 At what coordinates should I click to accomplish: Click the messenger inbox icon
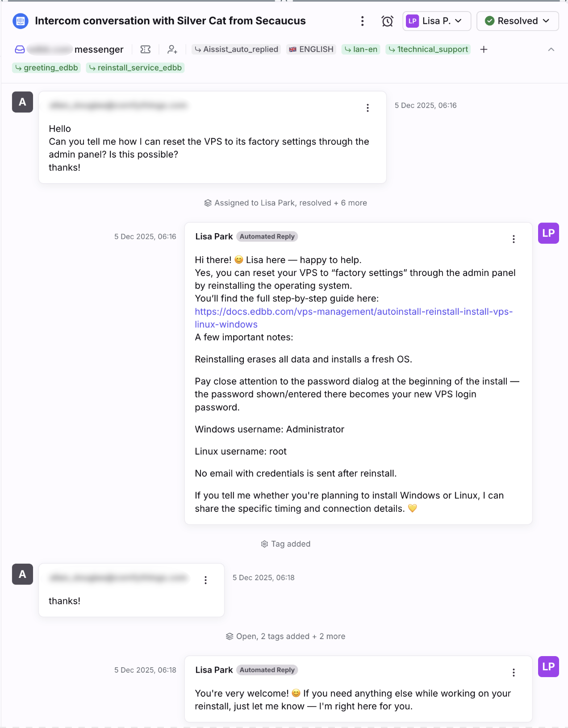click(20, 50)
